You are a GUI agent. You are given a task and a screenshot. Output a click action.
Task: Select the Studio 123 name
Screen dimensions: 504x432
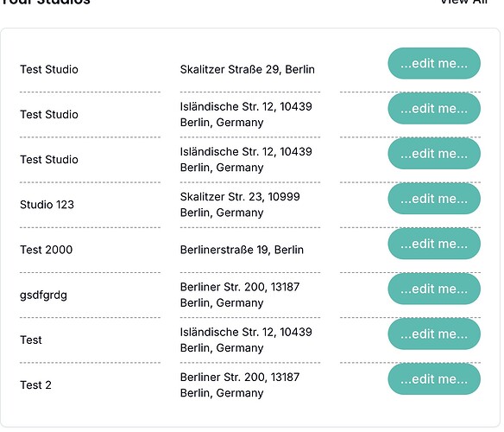click(x=47, y=205)
